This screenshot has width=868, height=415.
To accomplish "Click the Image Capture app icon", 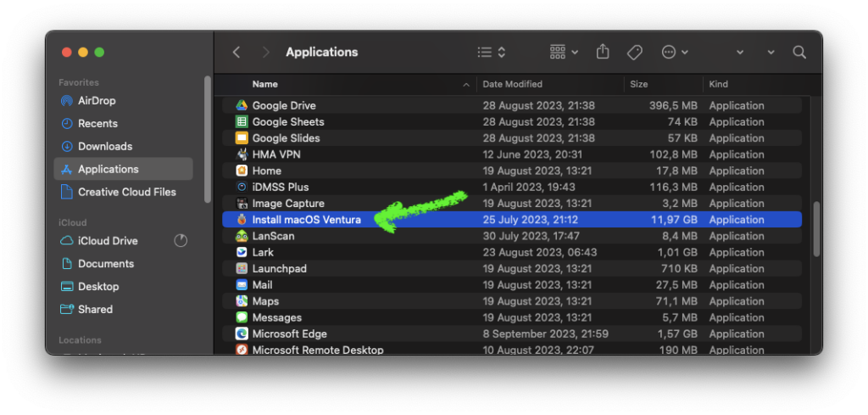I will click(242, 204).
